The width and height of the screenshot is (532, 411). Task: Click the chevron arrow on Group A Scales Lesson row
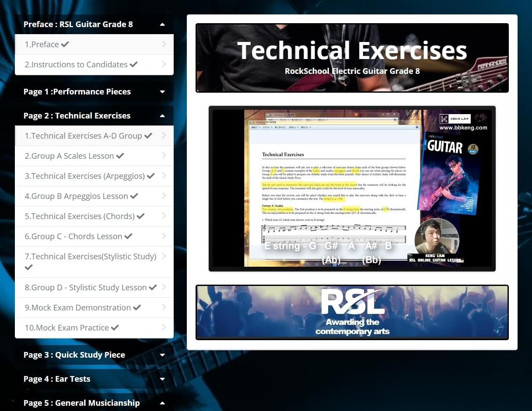164,155
